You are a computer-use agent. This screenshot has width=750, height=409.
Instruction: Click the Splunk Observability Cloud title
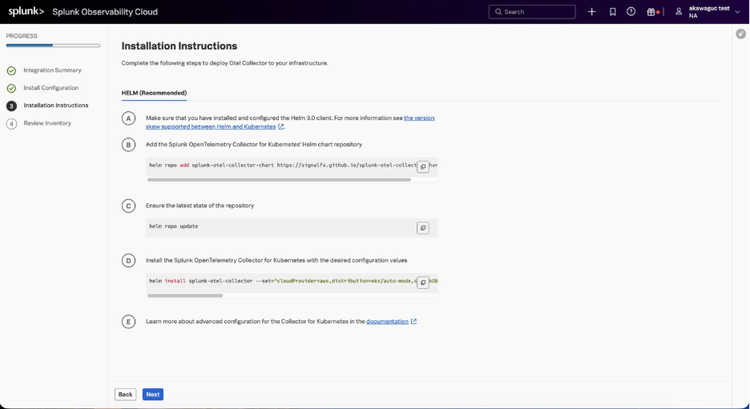[105, 12]
